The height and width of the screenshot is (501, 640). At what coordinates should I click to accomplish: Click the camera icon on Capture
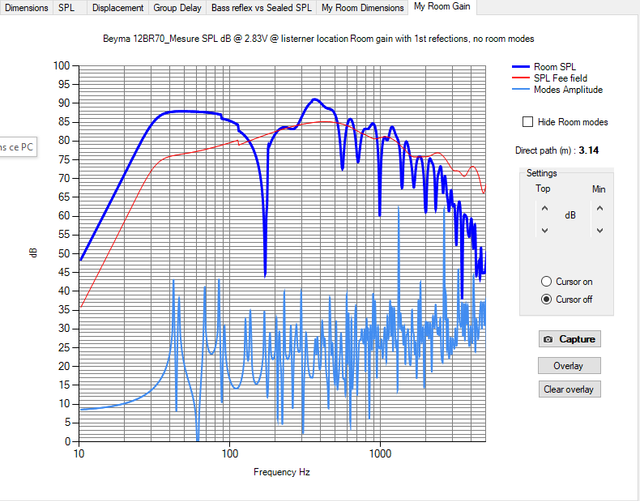click(x=548, y=339)
